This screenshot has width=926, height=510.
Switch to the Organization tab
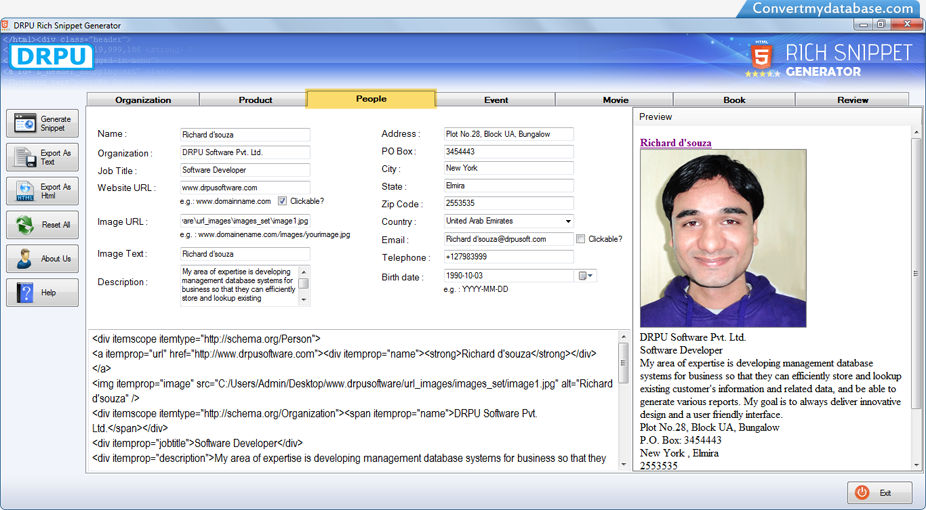click(x=143, y=100)
